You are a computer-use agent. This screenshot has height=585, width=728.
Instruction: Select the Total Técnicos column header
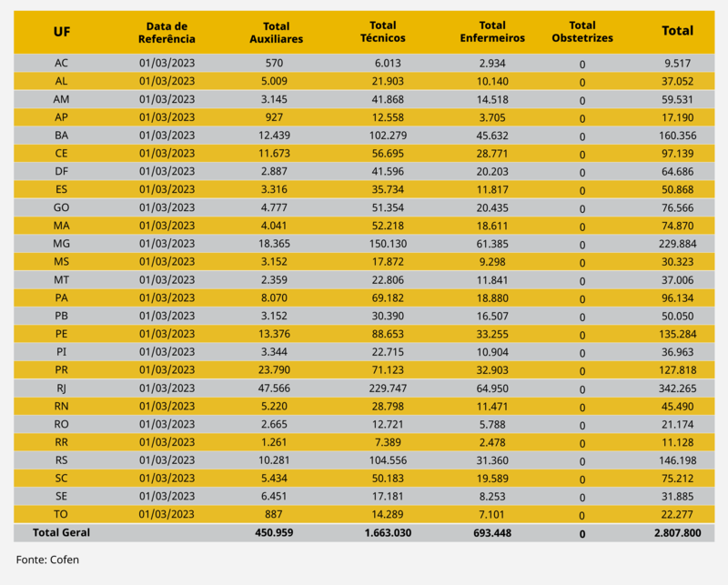[383, 32]
